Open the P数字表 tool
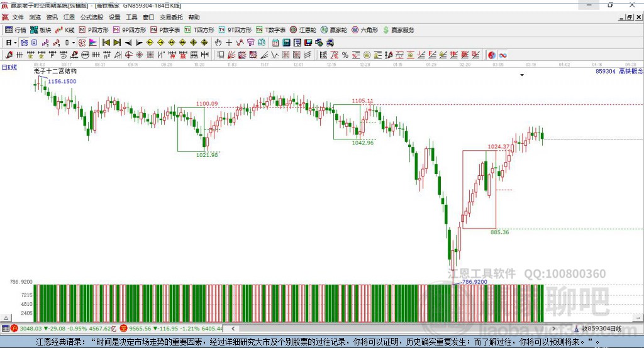Image resolution: width=644 pixels, height=348 pixels. point(165,30)
